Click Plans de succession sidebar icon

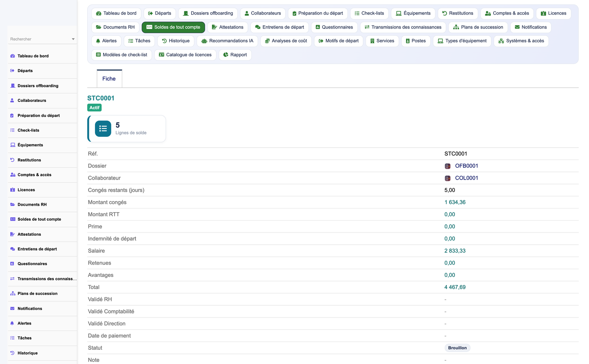(x=13, y=294)
